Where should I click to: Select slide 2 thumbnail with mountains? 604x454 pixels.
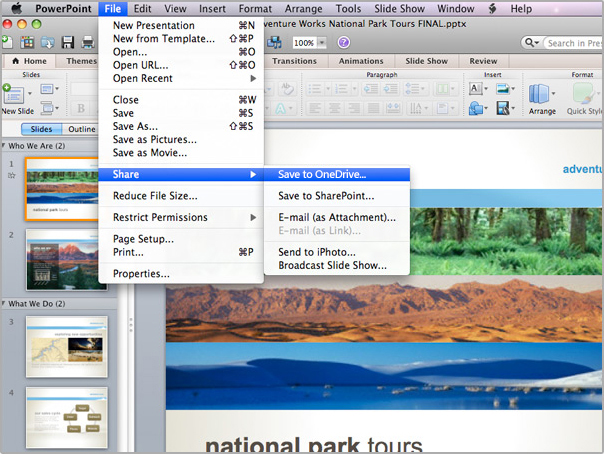[66, 260]
